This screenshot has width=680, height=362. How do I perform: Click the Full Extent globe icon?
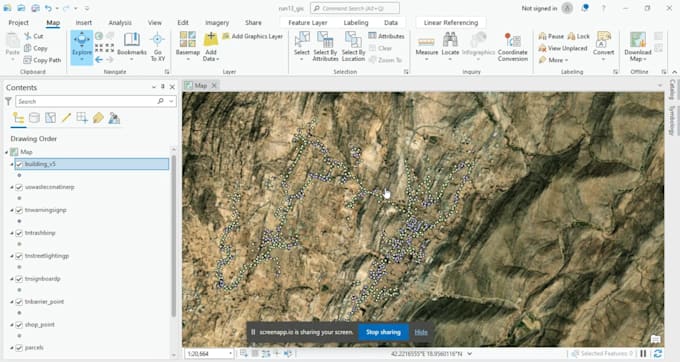[x=99, y=36]
